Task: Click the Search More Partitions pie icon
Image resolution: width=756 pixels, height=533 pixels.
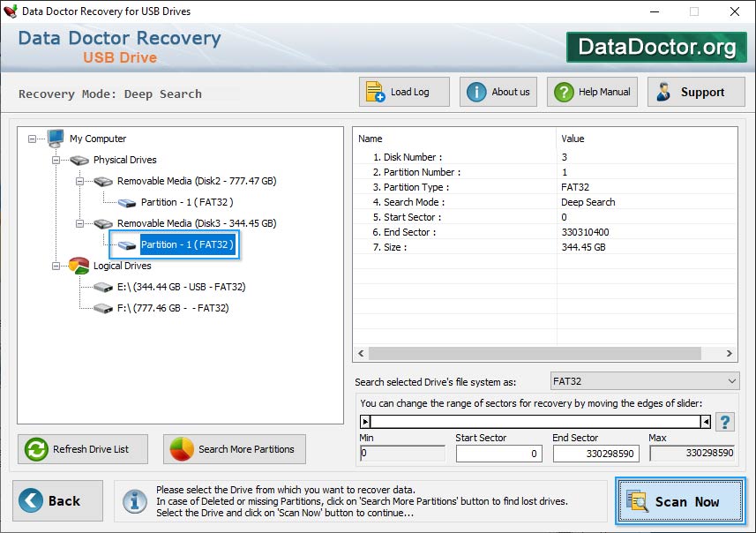Action: pyautogui.click(x=182, y=449)
